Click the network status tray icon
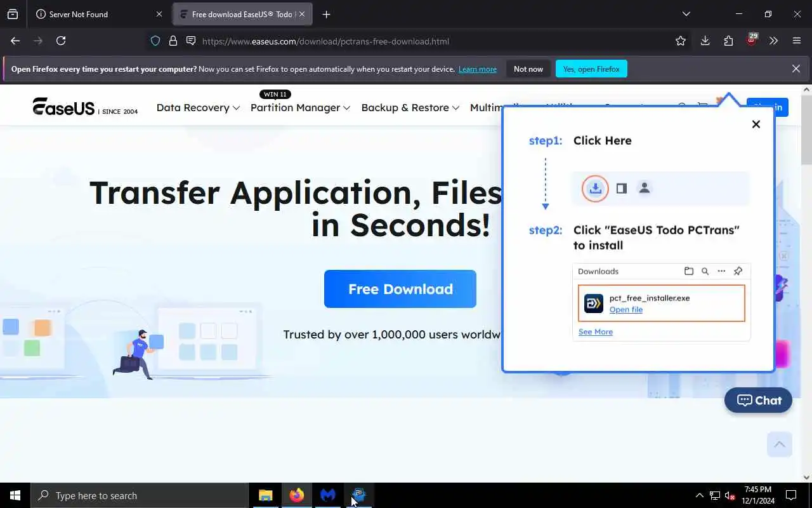 click(715, 495)
